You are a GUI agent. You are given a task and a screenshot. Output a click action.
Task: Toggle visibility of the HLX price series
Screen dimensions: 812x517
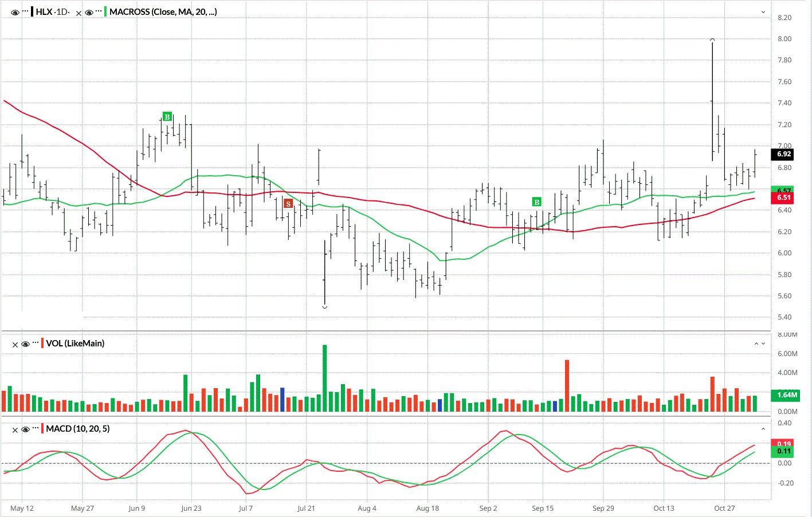15,13
